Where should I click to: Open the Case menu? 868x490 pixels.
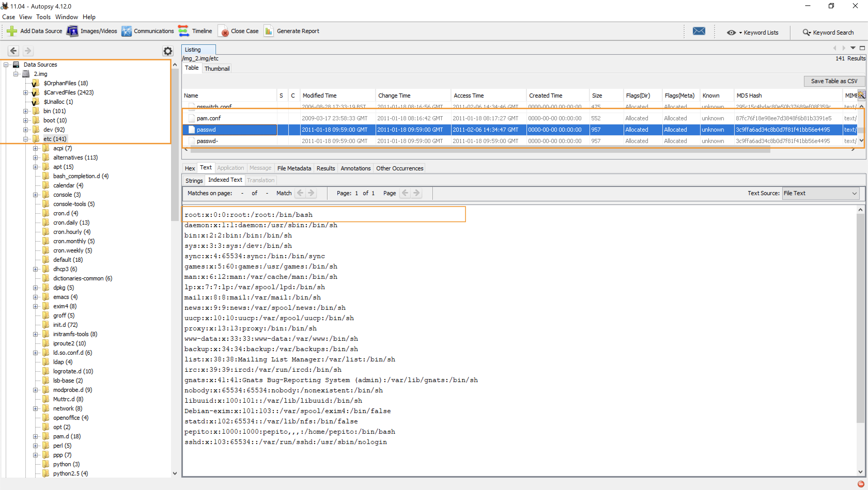pos(9,17)
